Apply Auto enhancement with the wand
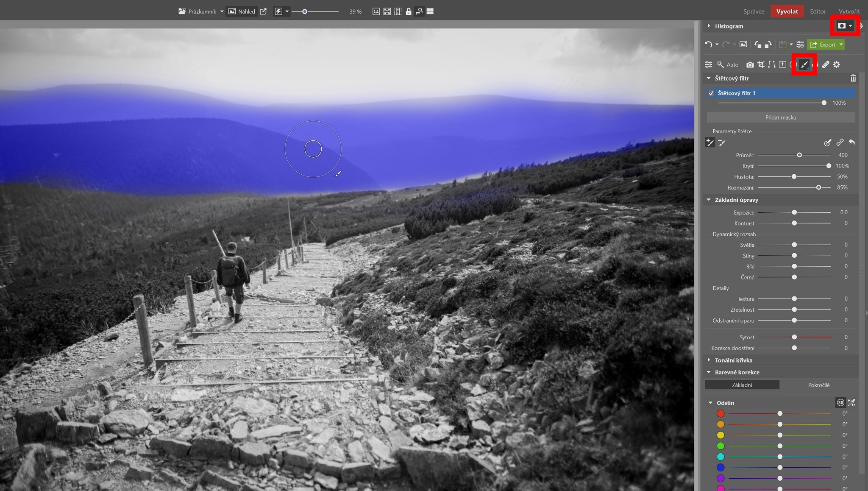The image size is (868, 491). (x=727, y=64)
